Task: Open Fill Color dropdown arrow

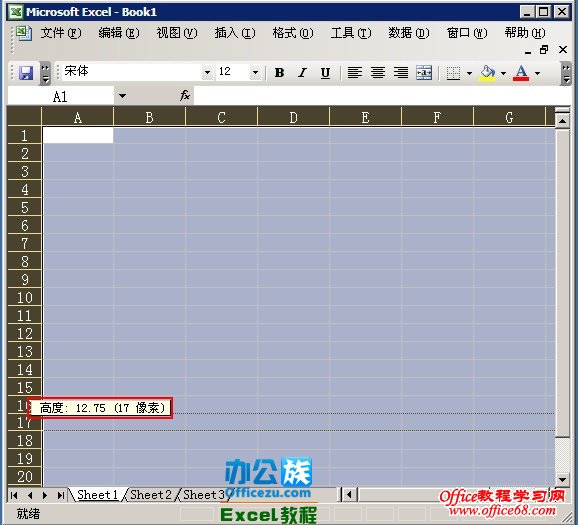Action: [504, 73]
